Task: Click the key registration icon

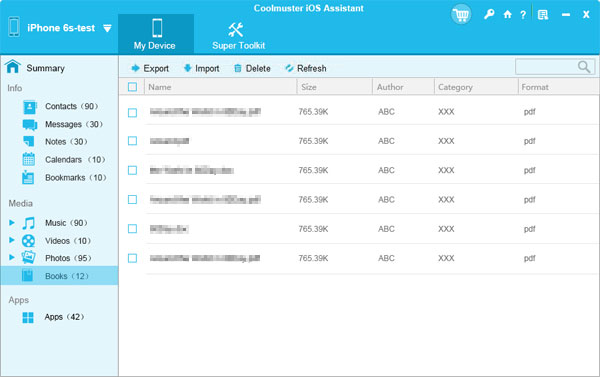Action: [489, 15]
